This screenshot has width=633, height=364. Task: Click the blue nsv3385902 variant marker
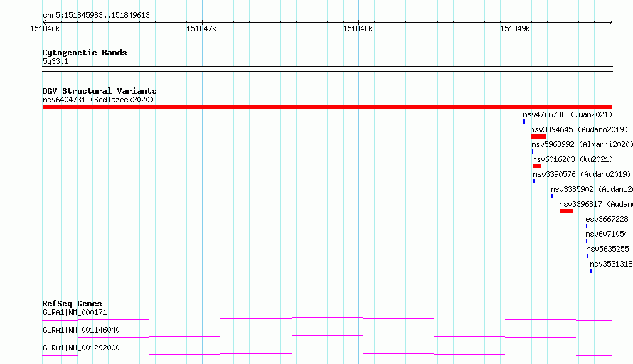552,196
